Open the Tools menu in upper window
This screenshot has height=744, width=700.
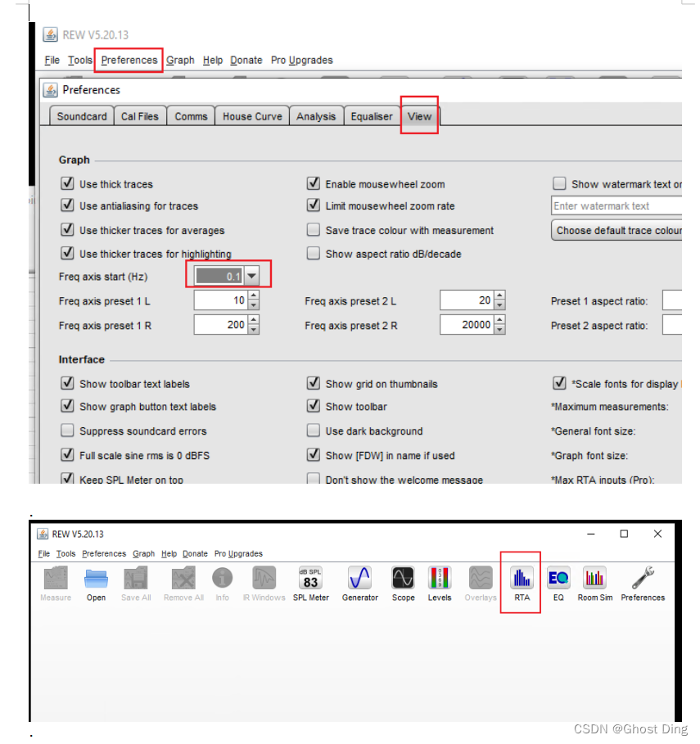tap(79, 61)
